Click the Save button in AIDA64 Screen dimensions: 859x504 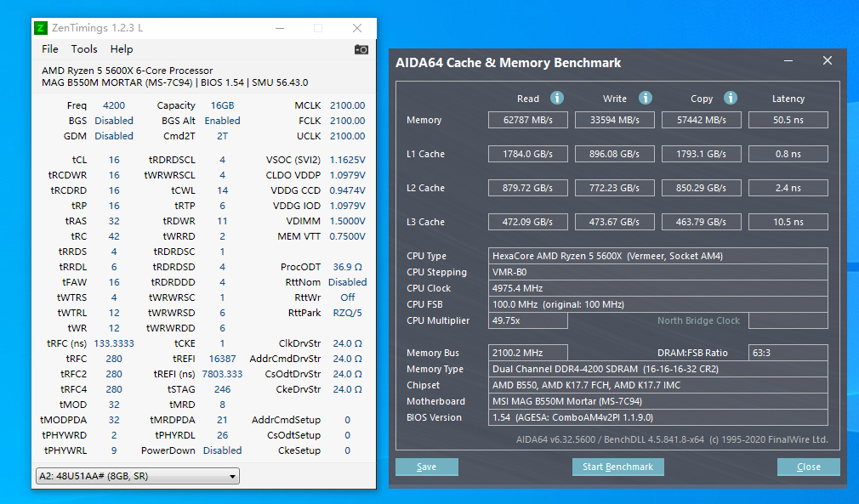(x=427, y=467)
